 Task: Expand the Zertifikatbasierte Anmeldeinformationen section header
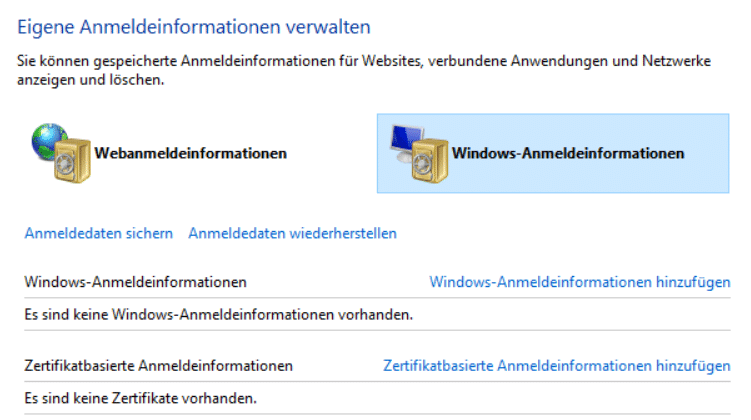(x=158, y=366)
